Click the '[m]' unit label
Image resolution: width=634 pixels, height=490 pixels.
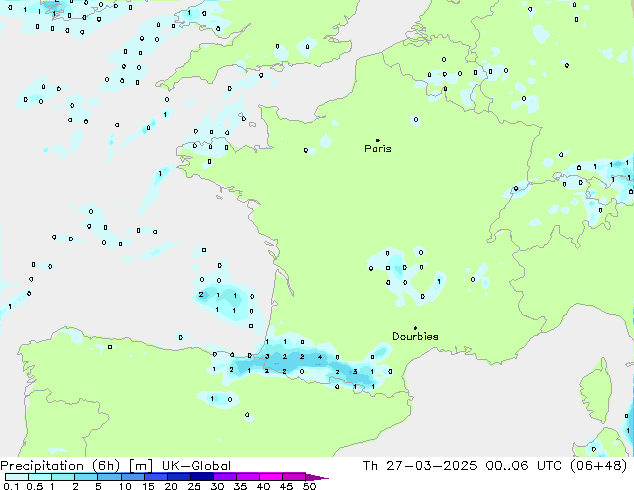(140, 466)
